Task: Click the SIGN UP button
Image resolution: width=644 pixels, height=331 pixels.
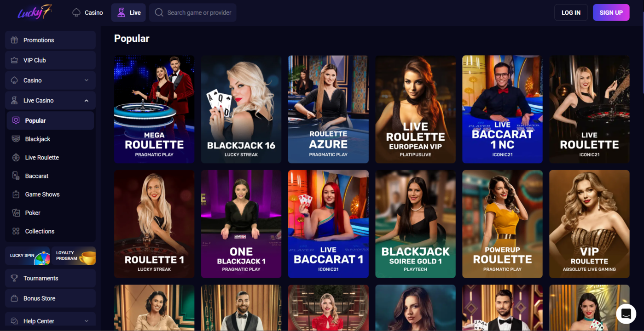Action: [x=611, y=12]
